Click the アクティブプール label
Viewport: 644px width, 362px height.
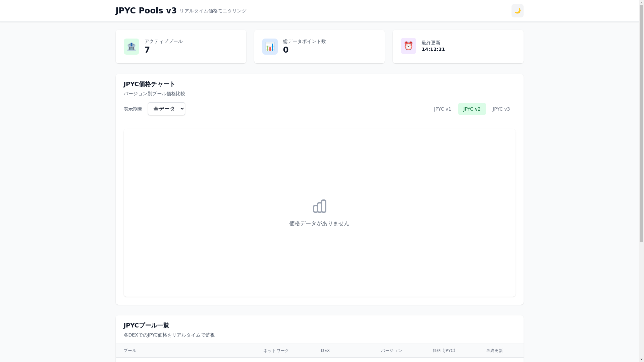163,42
